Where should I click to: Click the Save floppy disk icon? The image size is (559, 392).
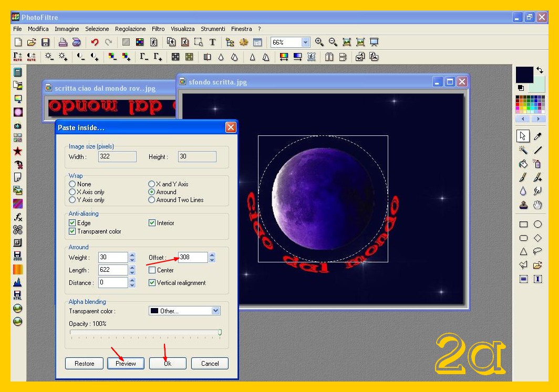45,43
